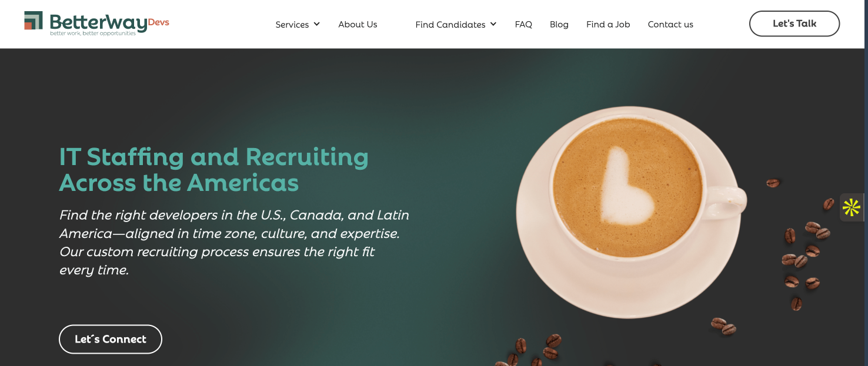Click the Let's Connect button
The width and height of the screenshot is (868, 366).
[x=111, y=339]
